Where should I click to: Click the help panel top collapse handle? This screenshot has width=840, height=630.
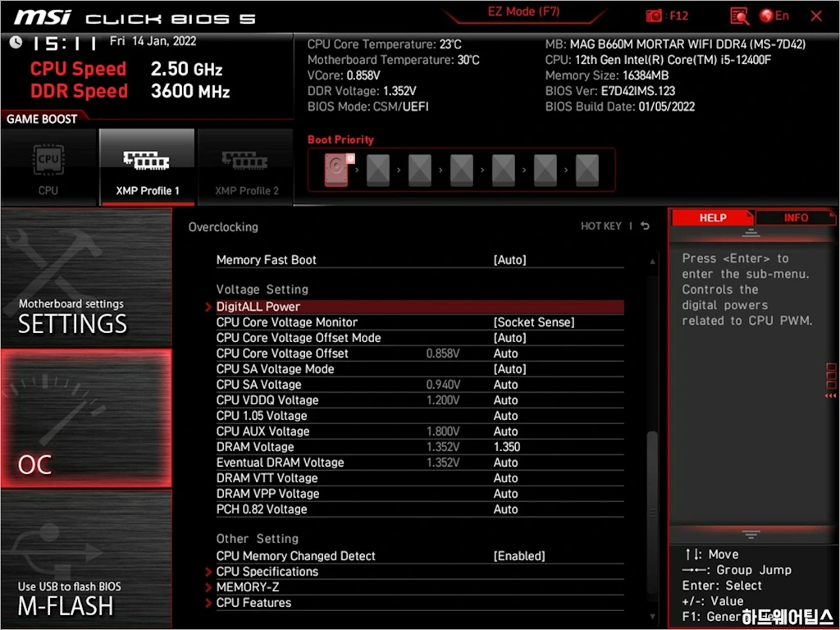pos(751,233)
